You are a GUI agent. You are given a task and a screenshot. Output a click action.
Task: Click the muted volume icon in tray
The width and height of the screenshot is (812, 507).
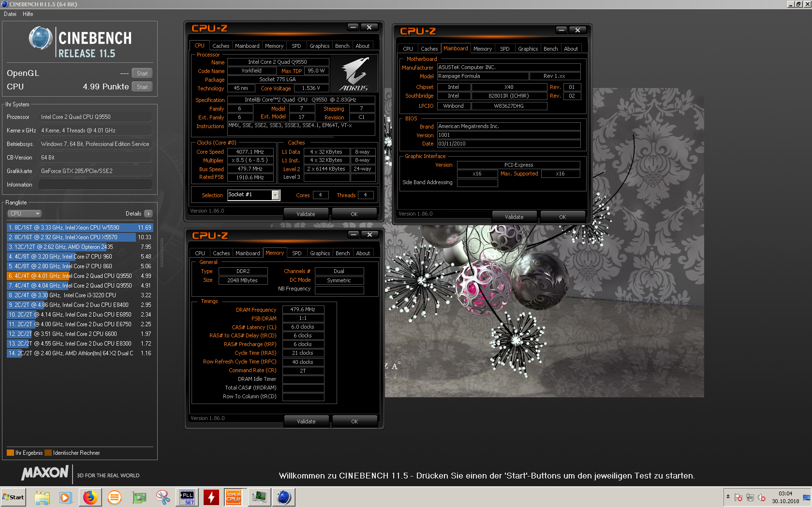[762, 497]
